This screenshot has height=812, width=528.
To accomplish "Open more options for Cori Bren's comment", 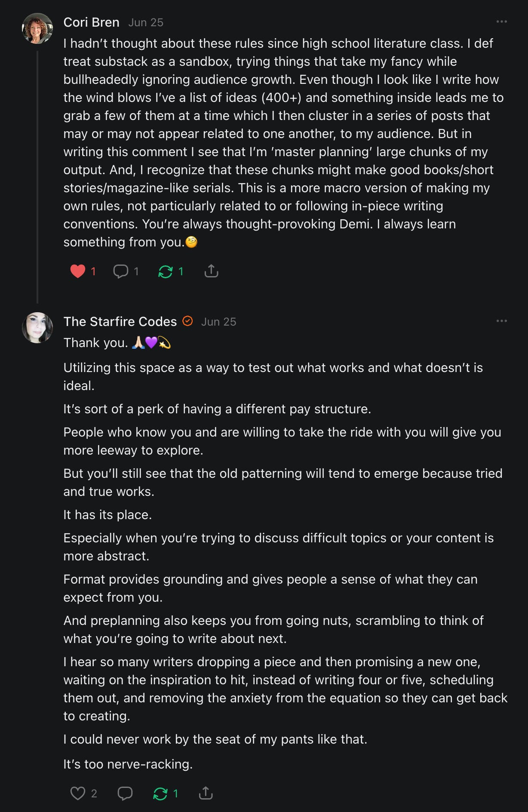I will click(x=501, y=22).
